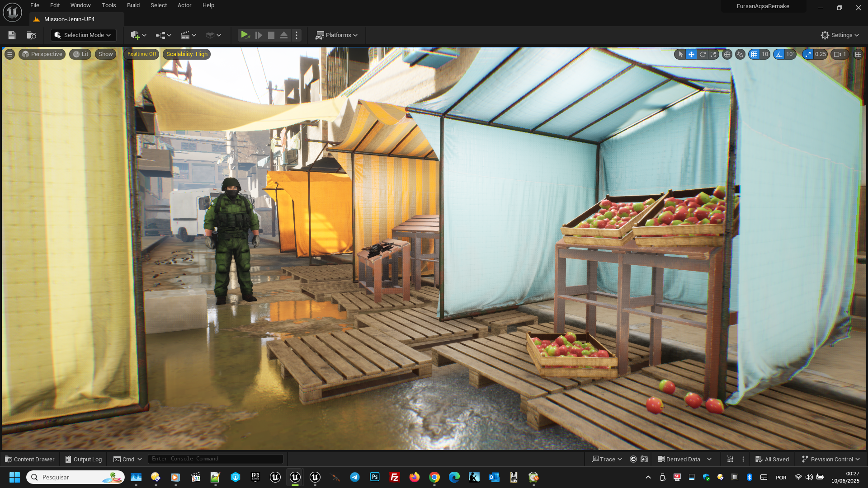Change the Perspective view type
This screenshot has width=868, height=488.
[42, 54]
